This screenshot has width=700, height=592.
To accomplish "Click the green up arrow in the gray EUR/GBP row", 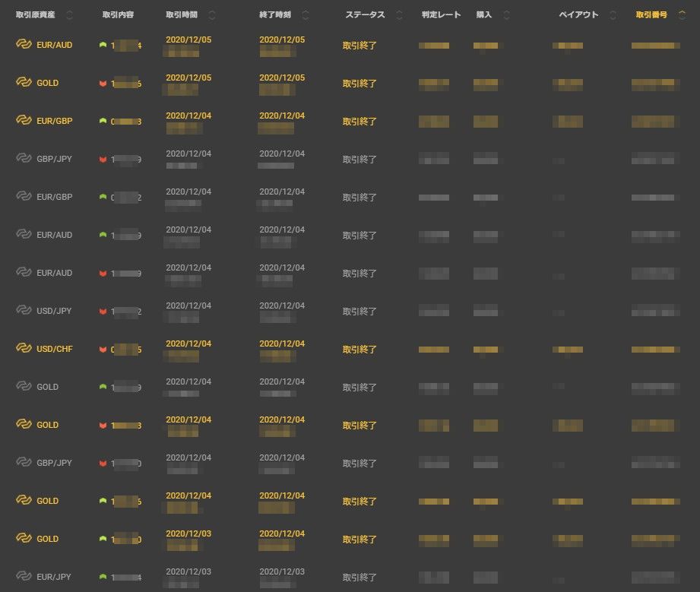I will (103, 198).
